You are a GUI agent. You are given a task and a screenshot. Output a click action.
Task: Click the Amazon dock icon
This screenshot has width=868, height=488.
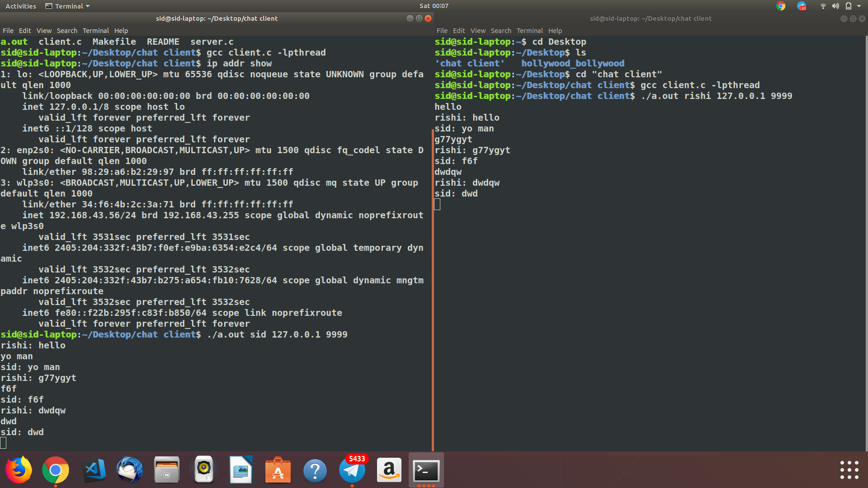tap(389, 470)
